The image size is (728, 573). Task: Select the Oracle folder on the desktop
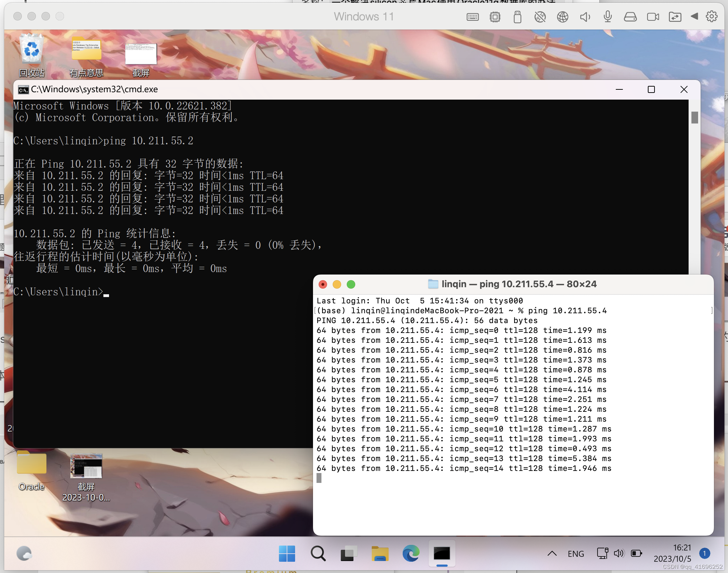click(32, 471)
